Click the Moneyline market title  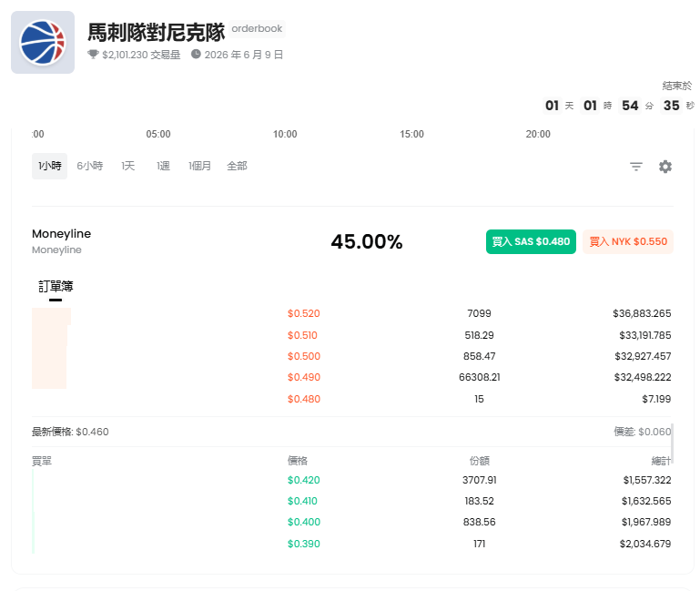point(62,234)
